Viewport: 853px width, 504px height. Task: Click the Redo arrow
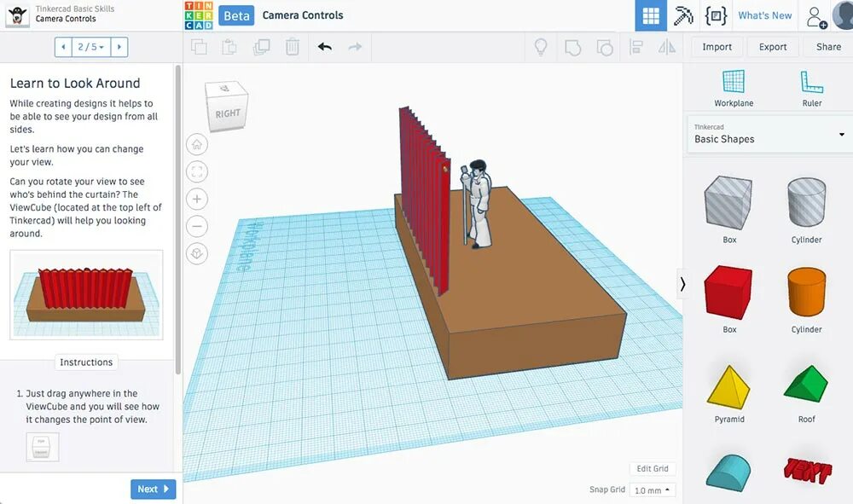coord(355,47)
